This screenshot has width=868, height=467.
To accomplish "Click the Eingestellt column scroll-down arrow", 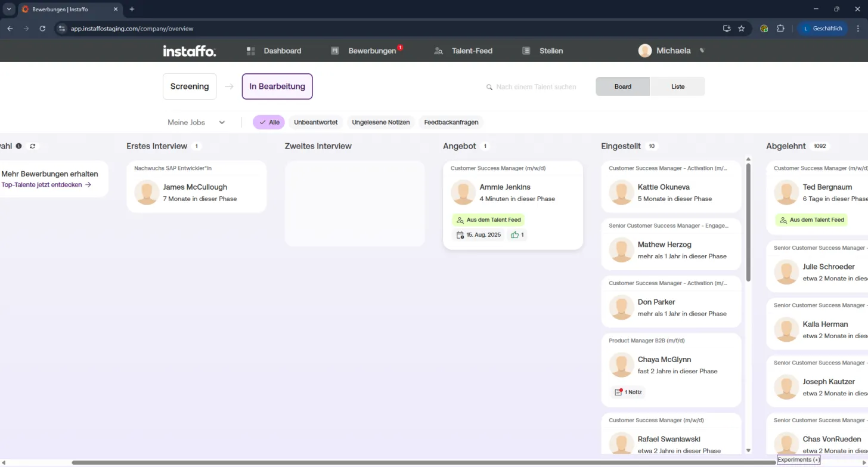I will (x=749, y=450).
